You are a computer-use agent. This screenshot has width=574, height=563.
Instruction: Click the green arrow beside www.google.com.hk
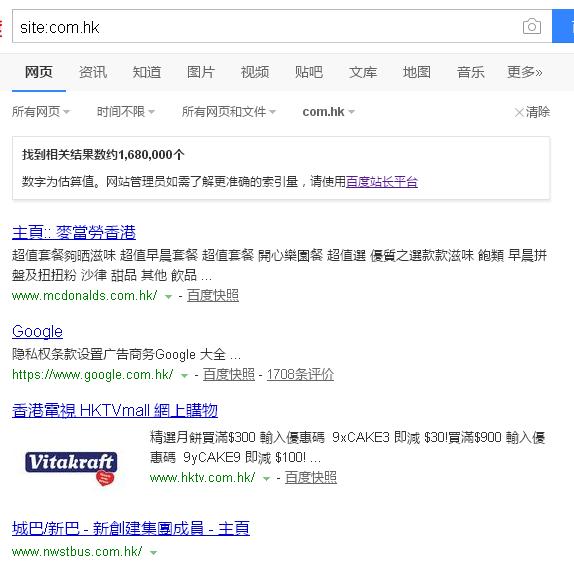tap(184, 376)
